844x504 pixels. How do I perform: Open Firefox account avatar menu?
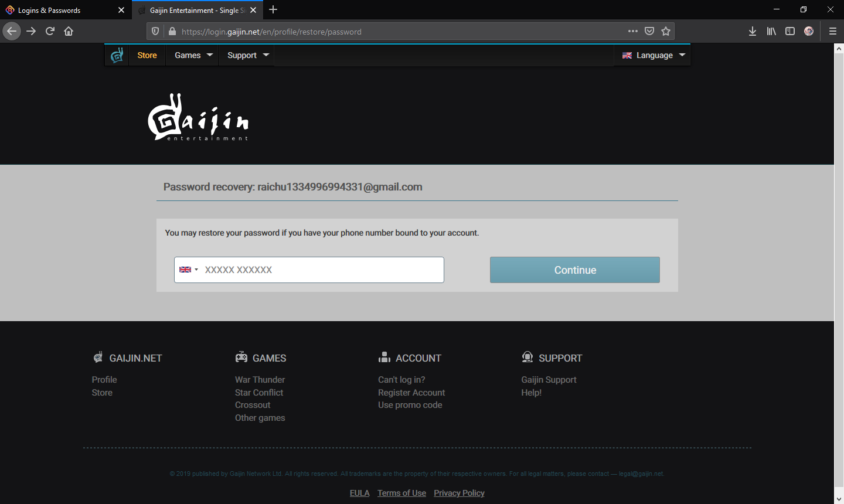tap(809, 31)
